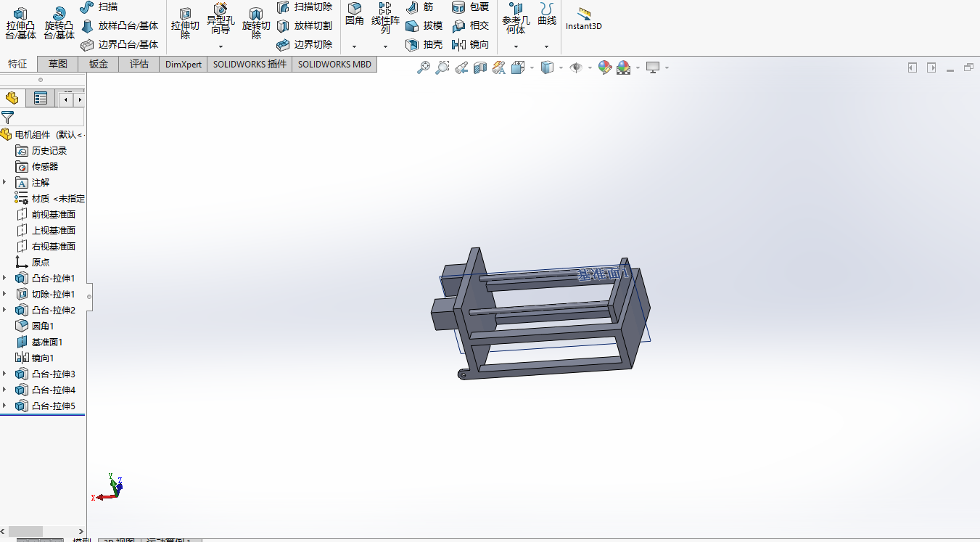The height and width of the screenshot is (542, 980).
Task: Click Dynamic Annotation Views icon
Action: click(x=498, y=67)
